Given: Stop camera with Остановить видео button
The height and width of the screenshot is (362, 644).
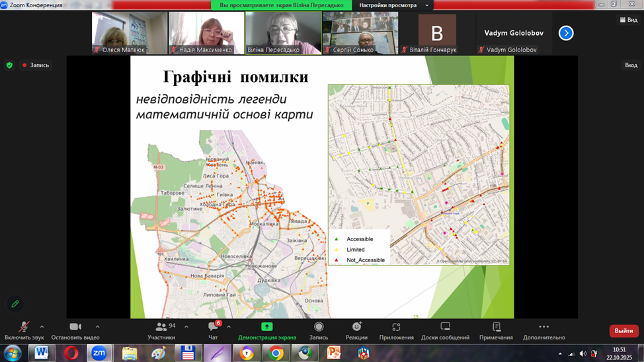Looking at the screenshot, I should point(75,328).
